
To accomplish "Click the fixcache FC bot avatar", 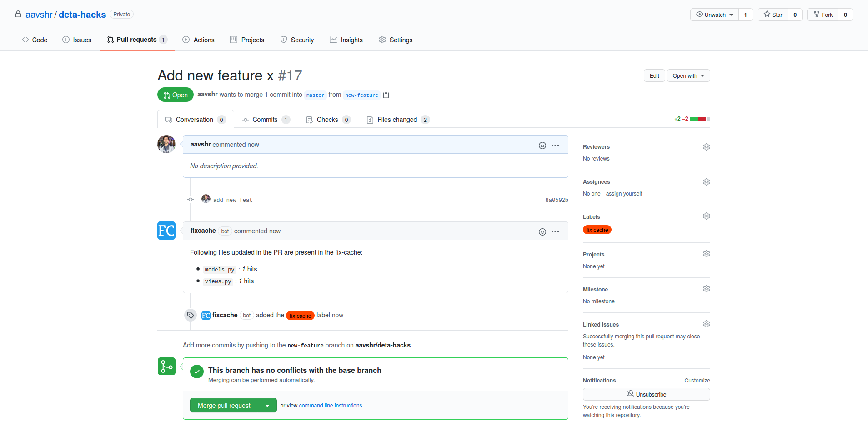I will click(x=166, y=231).
